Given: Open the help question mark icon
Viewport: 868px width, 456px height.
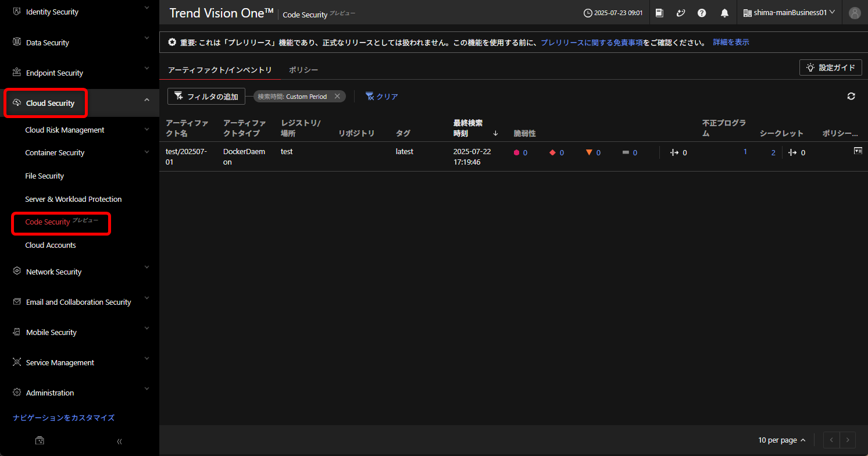Looking at the screenshot, I should tap(702, 12).
